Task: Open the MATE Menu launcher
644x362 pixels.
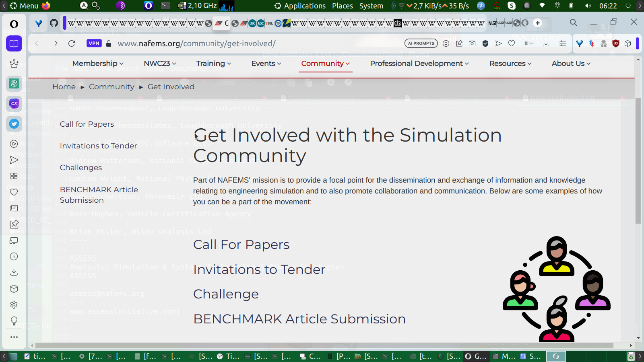Action: click(x=24, y=6)
